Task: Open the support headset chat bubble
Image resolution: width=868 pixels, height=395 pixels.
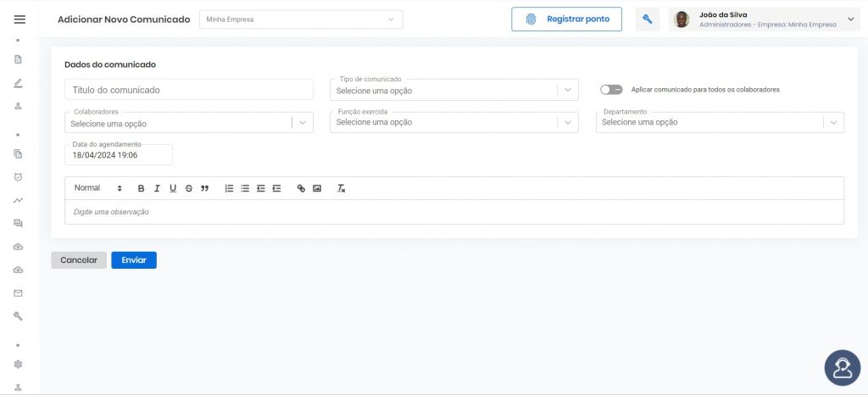Action: coord(842,368)
